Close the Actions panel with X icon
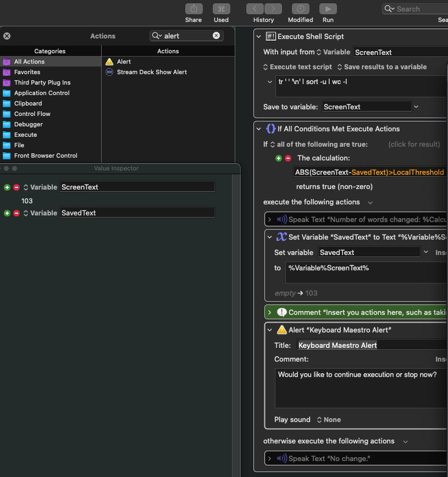 (7, 36)
